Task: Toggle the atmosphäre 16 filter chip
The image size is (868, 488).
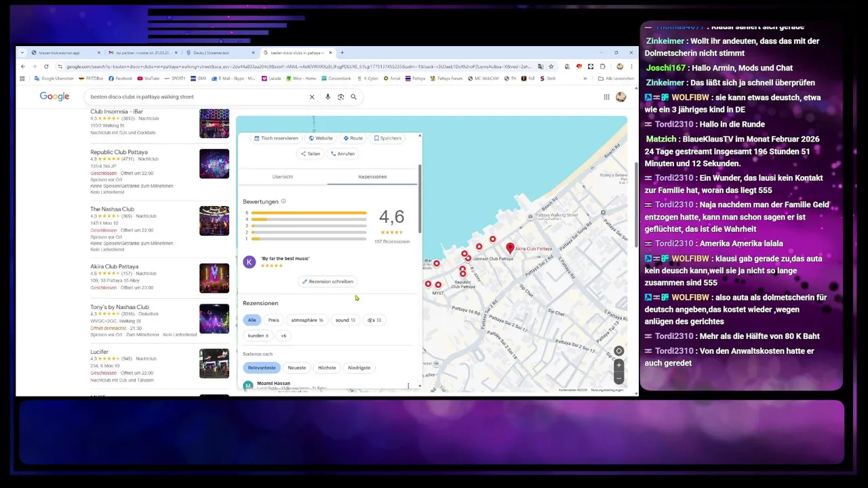Action: pyautogui.click(x=307, y=320)
